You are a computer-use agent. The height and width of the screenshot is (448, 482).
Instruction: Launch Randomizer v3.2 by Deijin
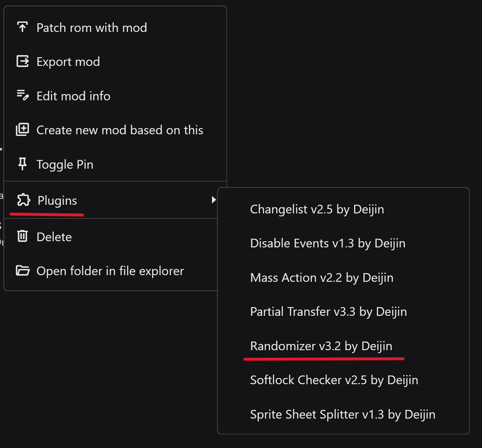coord(321,346)
